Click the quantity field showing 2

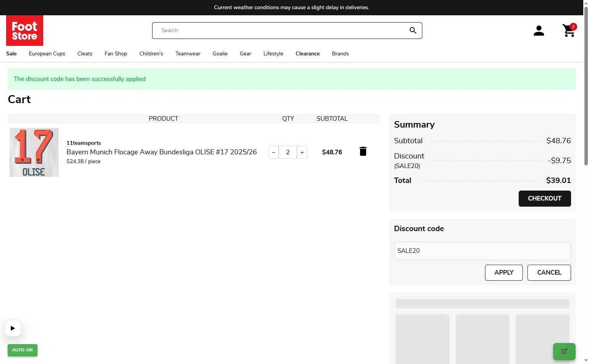[x=288, y=152]
